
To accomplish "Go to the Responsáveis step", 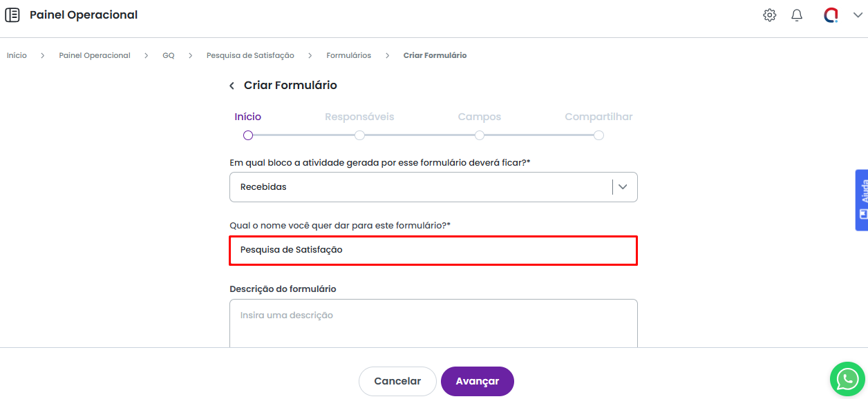I will [359, 135].
